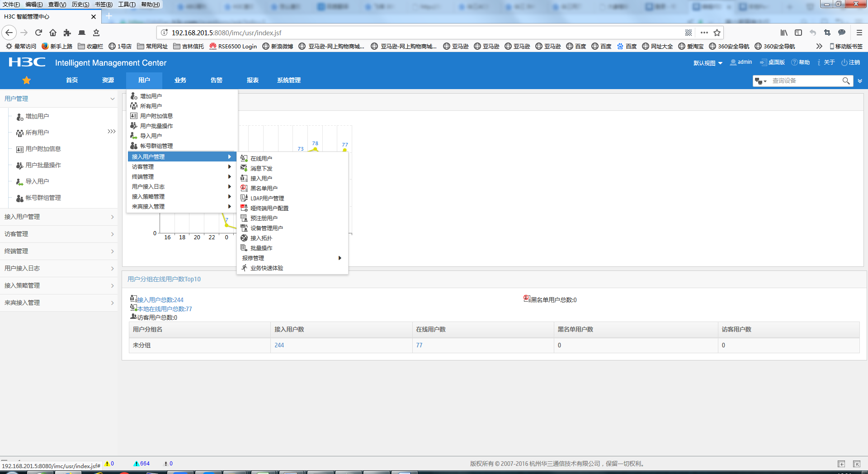Collapse the 用户管理 sidebar section
Image resolution: width=868 pixels, height=474 pixels.
tap(59, 99)
